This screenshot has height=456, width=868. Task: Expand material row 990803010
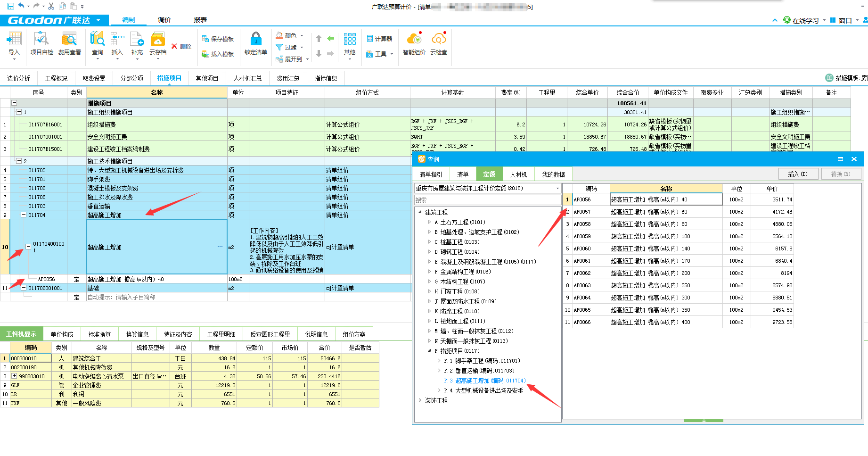14,376
